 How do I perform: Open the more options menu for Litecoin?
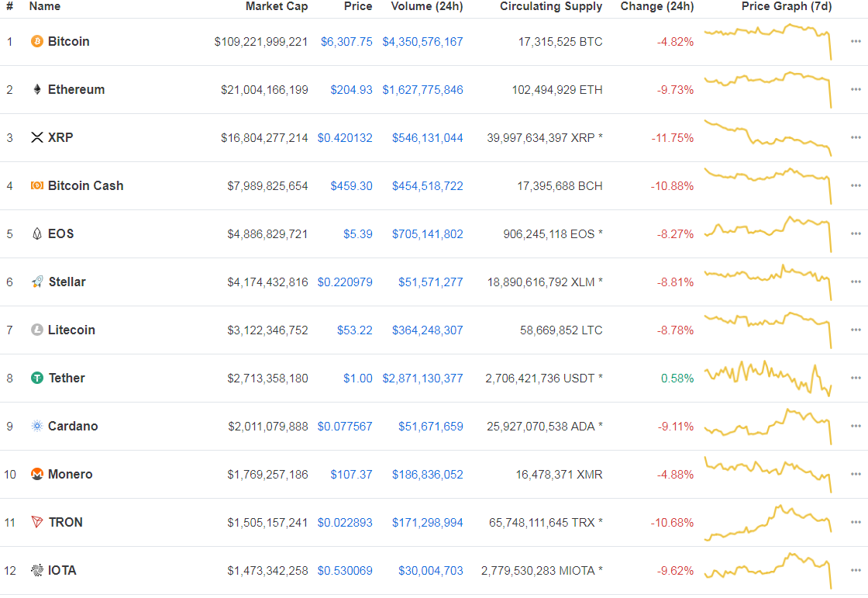(856, 330)
